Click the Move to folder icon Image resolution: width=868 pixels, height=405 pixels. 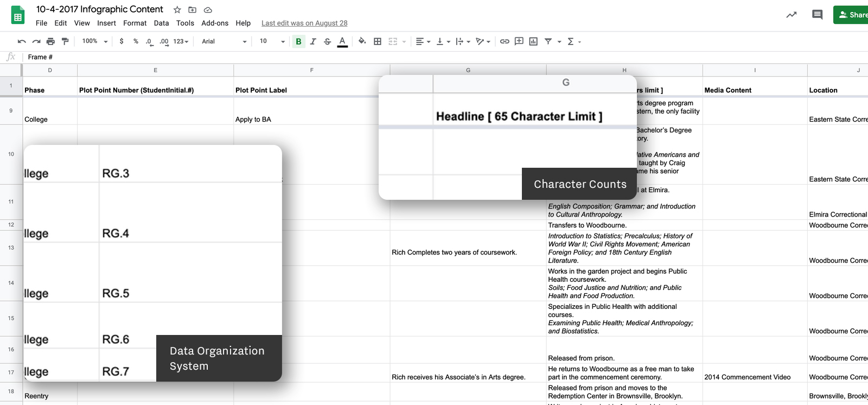tap(192, 10)
